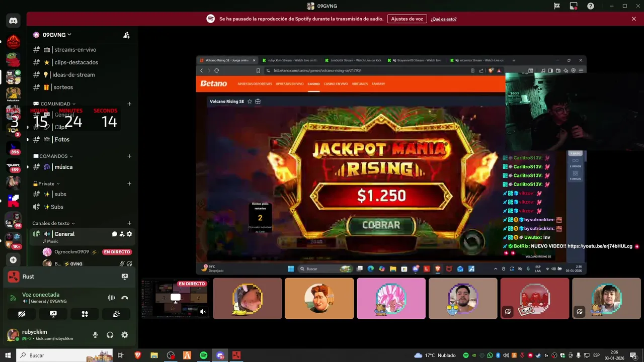The image size is (644, 362).
Task: Dismiss the Spotify paused banner
Action: coord(634,19)
